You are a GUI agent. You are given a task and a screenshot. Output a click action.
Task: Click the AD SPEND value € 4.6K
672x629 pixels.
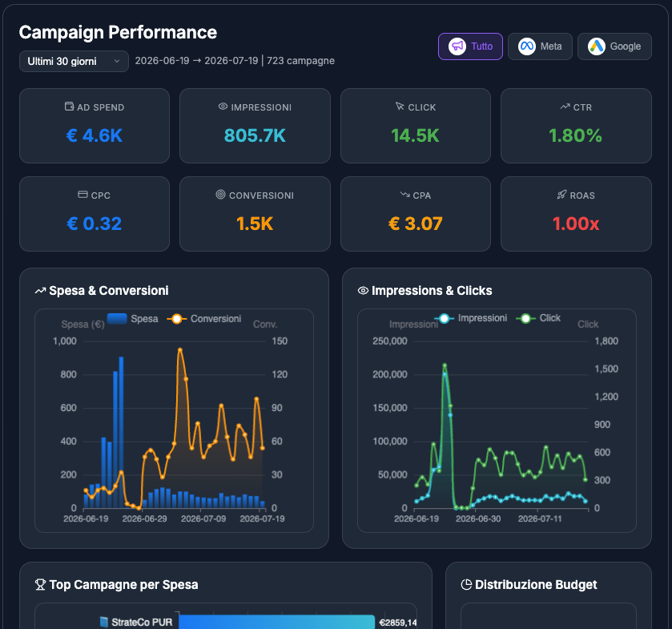95,136
